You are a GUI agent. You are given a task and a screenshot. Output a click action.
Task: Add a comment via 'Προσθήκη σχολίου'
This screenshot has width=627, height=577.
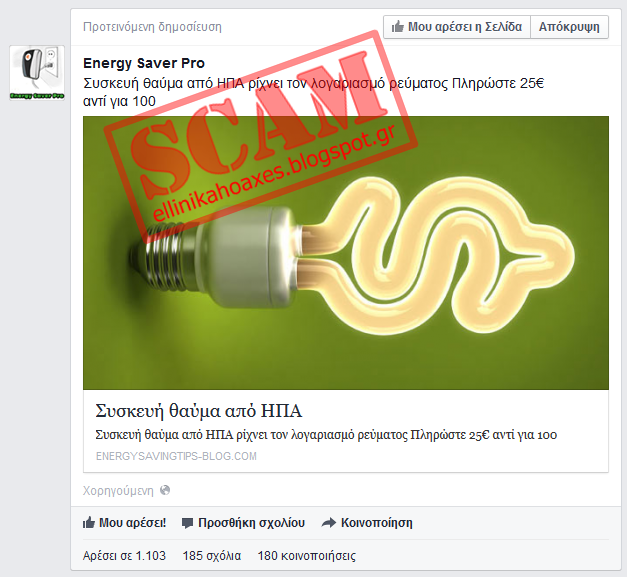pos(243,523)
